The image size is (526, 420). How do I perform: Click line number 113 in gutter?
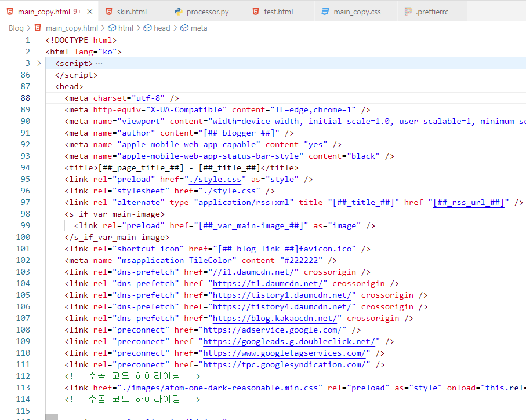point(23,388)
